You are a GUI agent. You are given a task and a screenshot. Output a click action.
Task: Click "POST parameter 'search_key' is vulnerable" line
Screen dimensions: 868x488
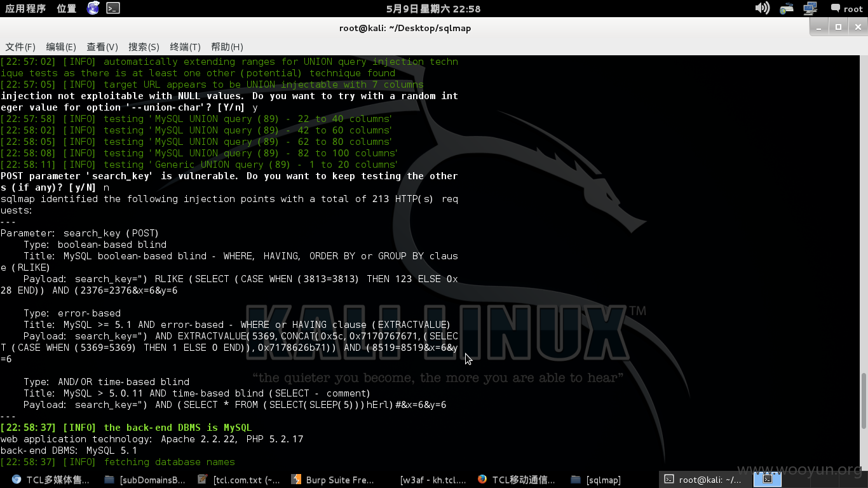coord(229,176)
